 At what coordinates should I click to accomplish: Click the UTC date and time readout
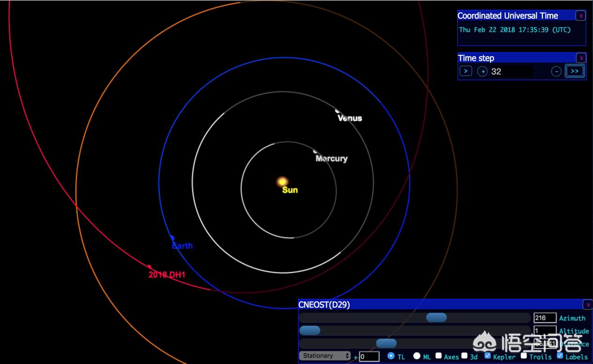tap(515, 30)
